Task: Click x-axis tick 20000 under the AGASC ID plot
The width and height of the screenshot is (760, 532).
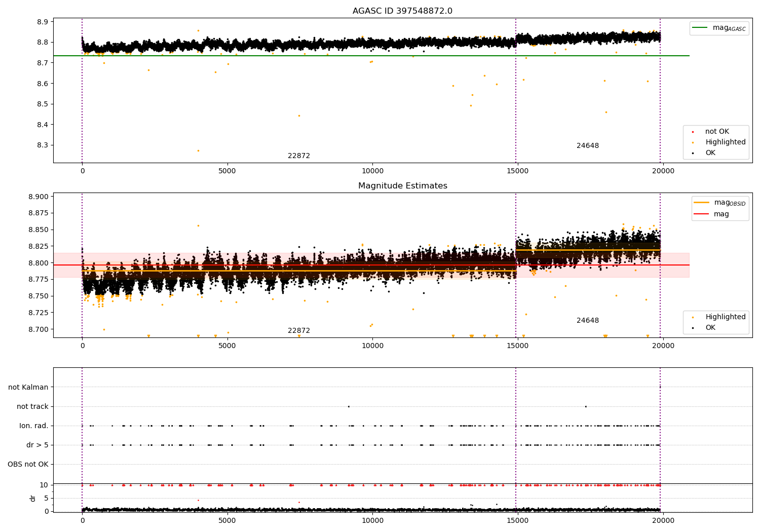Action: point(663,171)
